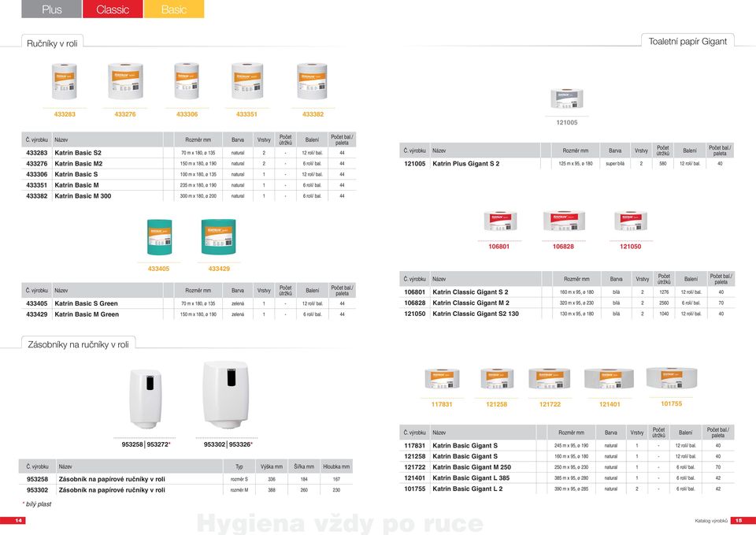756x535 pixels.
Task: Open the Zásobníky na ručníky v roli tab
Action: [x=78, y=344]
